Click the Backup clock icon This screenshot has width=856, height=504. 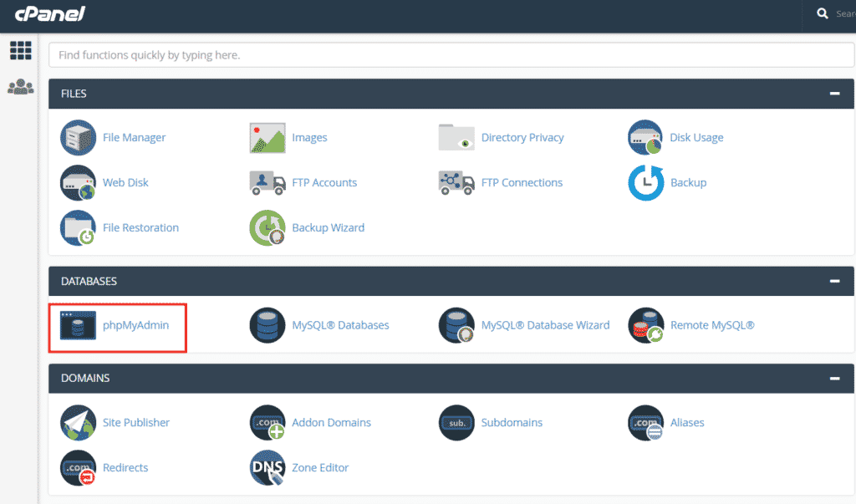pos(646,183)
